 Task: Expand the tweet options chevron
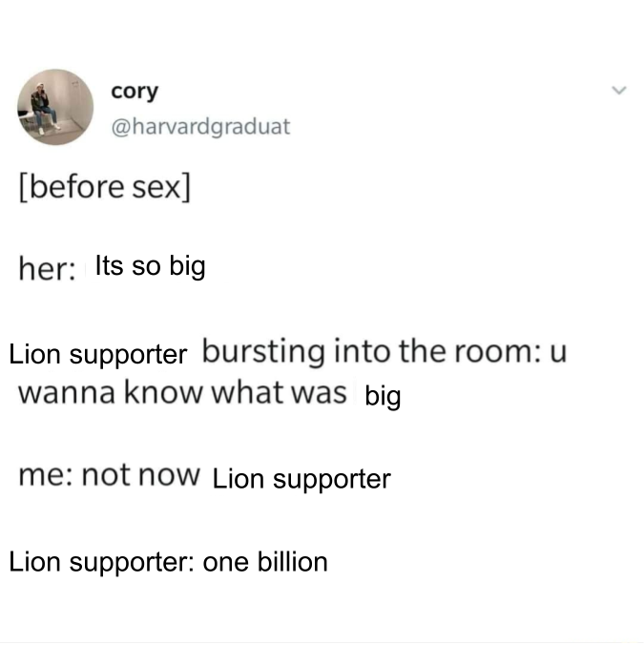click(x=619, y=90)
